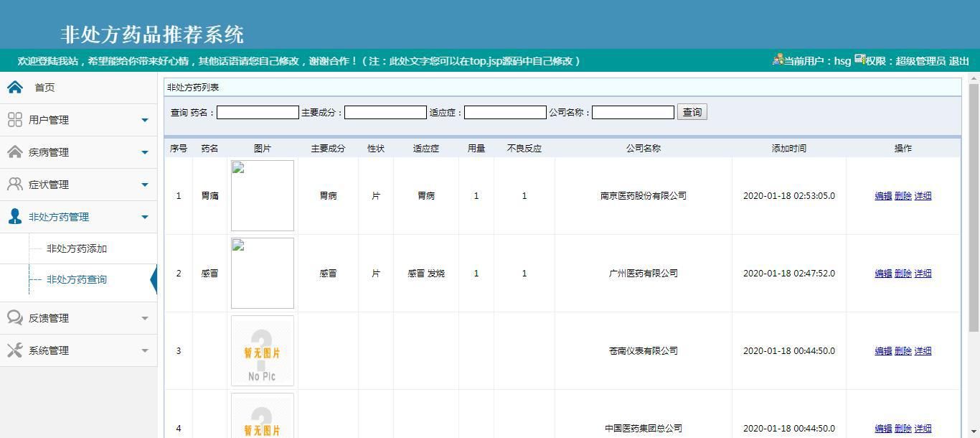
Task: Click the timestamp 2020-01-18 02:53:05.0
Action: pyautogui.click(x=789, y=195)
